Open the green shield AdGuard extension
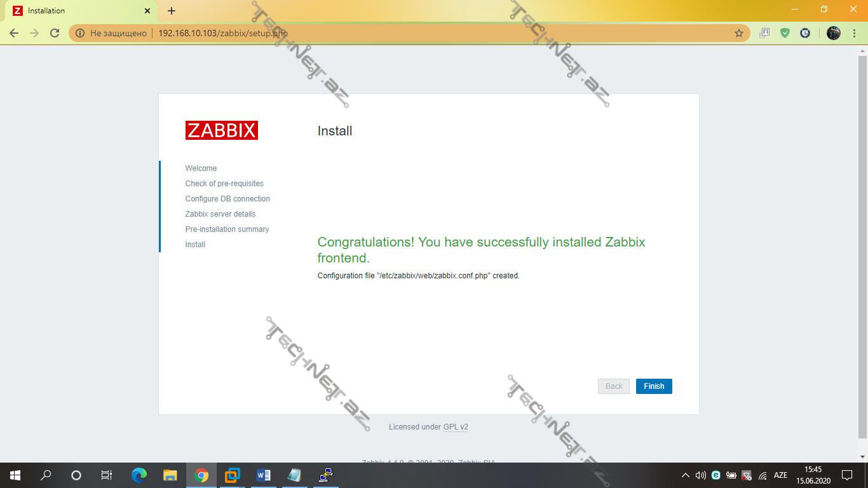 785,33
